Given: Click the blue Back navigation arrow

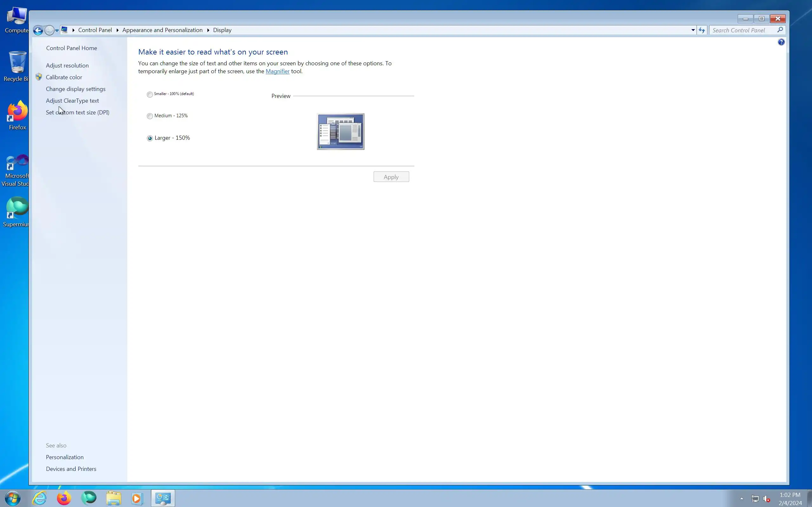Looking at the screenshot, I should tap(38, 30).
